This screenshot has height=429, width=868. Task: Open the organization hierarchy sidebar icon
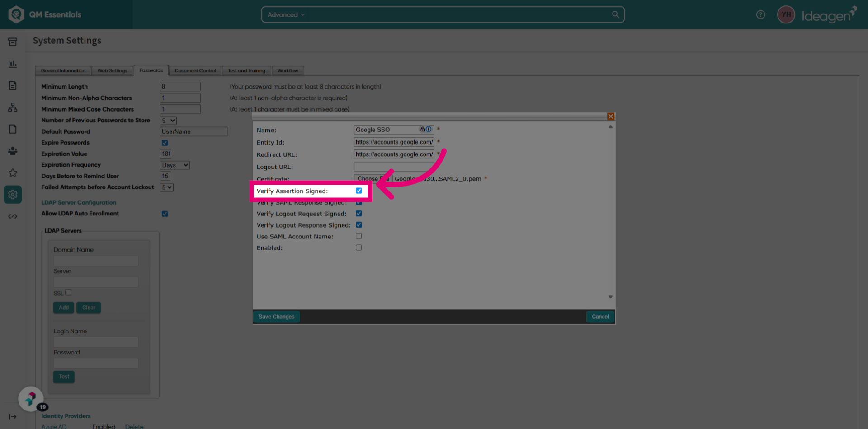click(13, 107)
